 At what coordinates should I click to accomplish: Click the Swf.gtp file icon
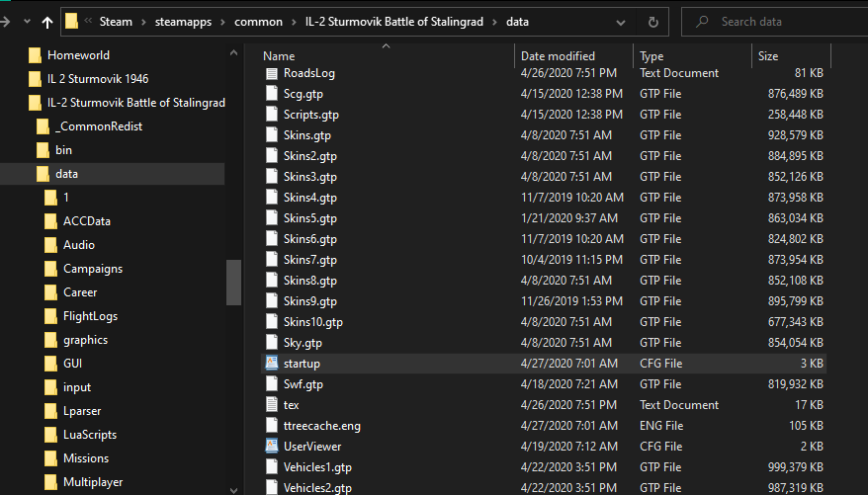pyautogui.click(x=271, y=383)
